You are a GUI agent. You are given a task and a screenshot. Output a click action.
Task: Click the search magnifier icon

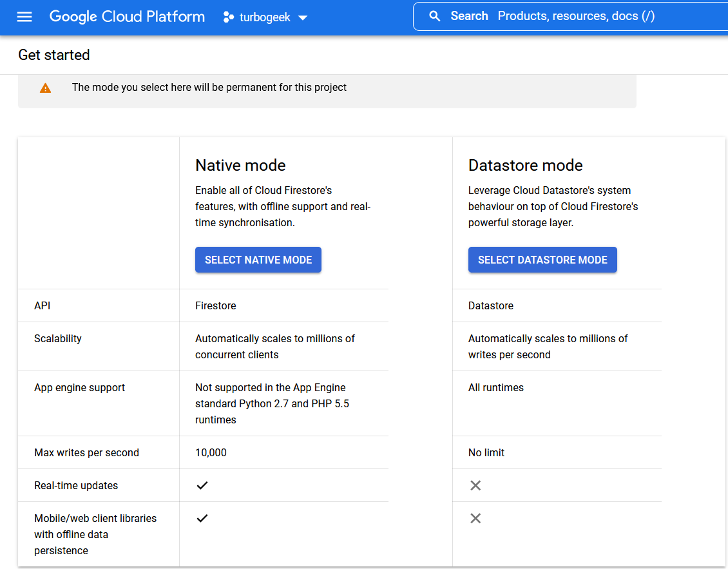435,16
